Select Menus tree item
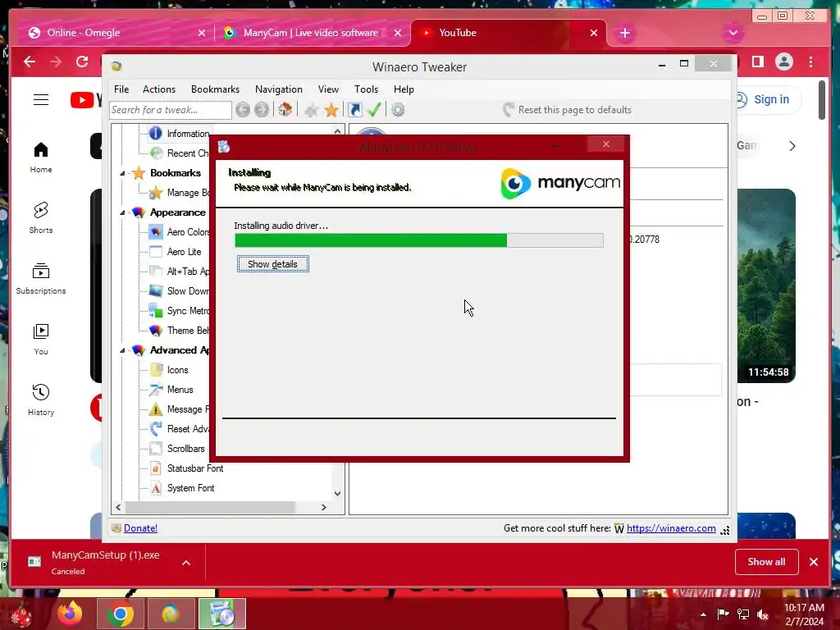This screenshot has height=630, width=840. 171,390
